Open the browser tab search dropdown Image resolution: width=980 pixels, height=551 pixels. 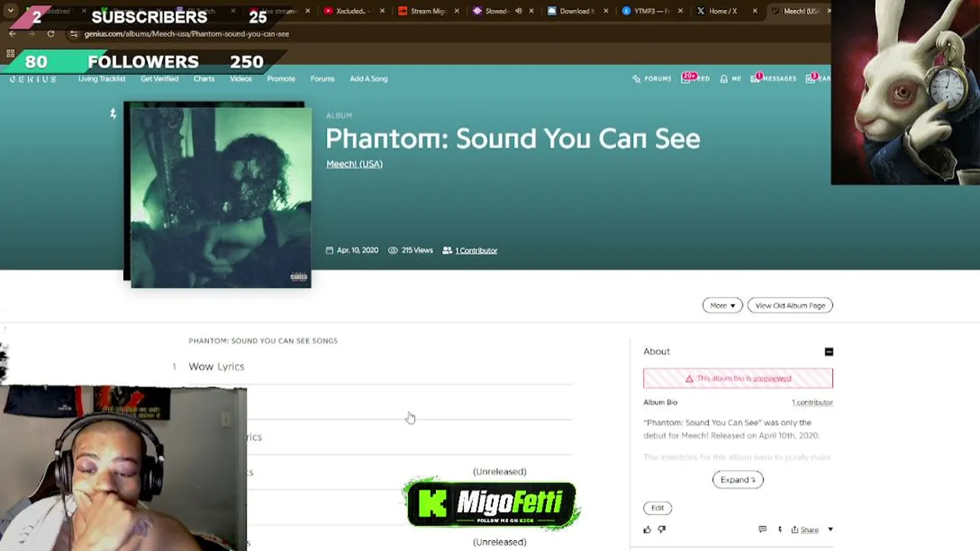click(x=11, y=11)
